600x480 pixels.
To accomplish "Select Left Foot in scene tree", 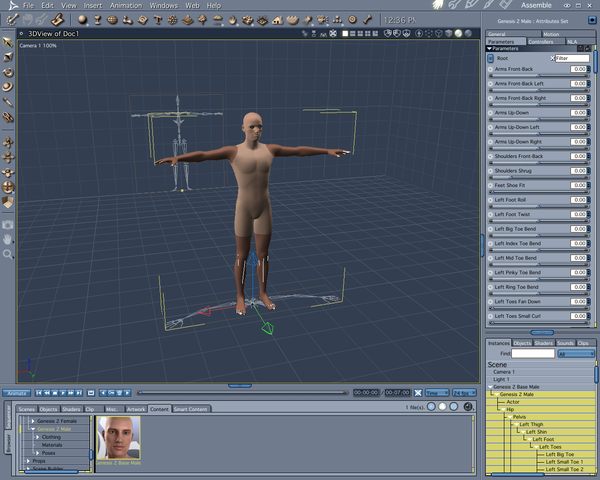I will click(543, 439).
